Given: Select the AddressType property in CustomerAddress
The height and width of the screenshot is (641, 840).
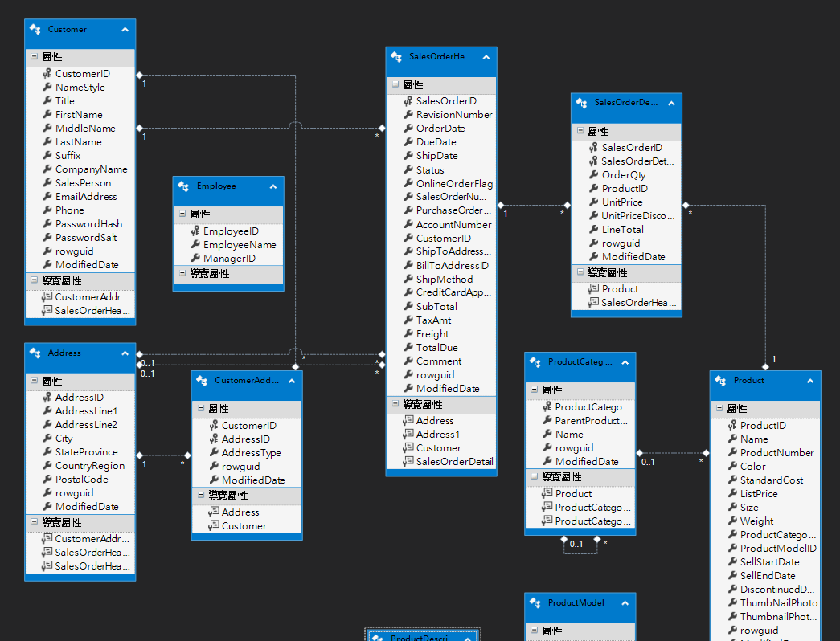Looking at the screenshot, I should click(x=251, y=453).
